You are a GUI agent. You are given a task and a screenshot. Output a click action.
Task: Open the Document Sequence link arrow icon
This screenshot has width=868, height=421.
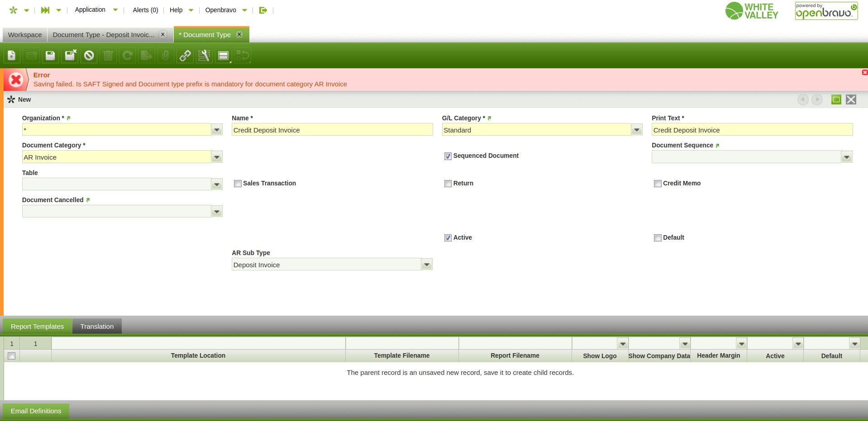click(x=717, y=146)
